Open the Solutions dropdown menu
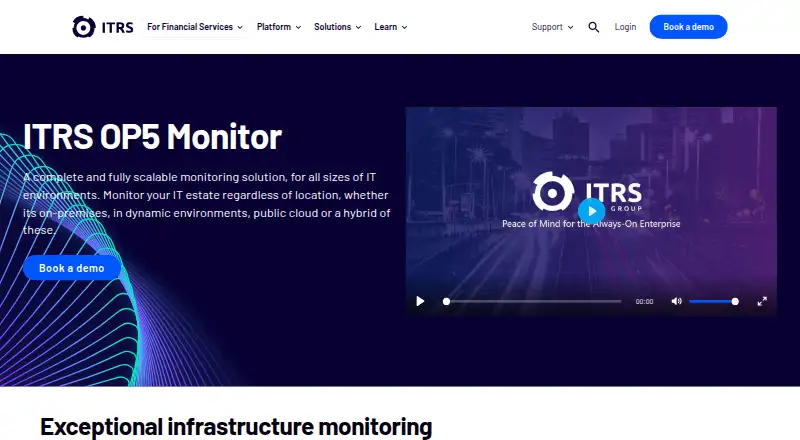The width and height of the screenshot is (800, 440). tap(338, 27)
